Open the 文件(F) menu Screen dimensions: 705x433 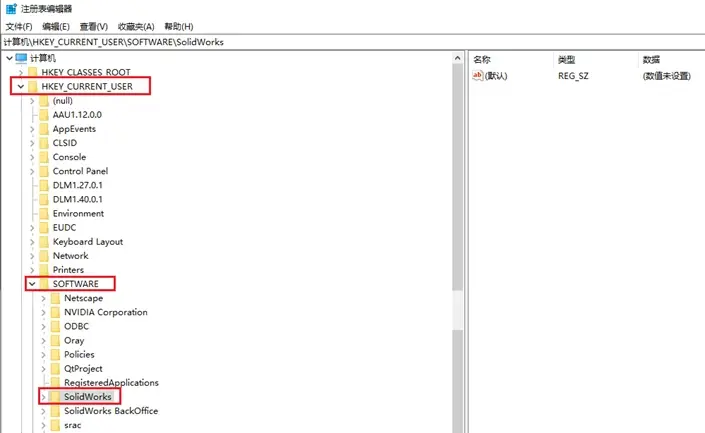pyautogui.click(x=19, y=27)
